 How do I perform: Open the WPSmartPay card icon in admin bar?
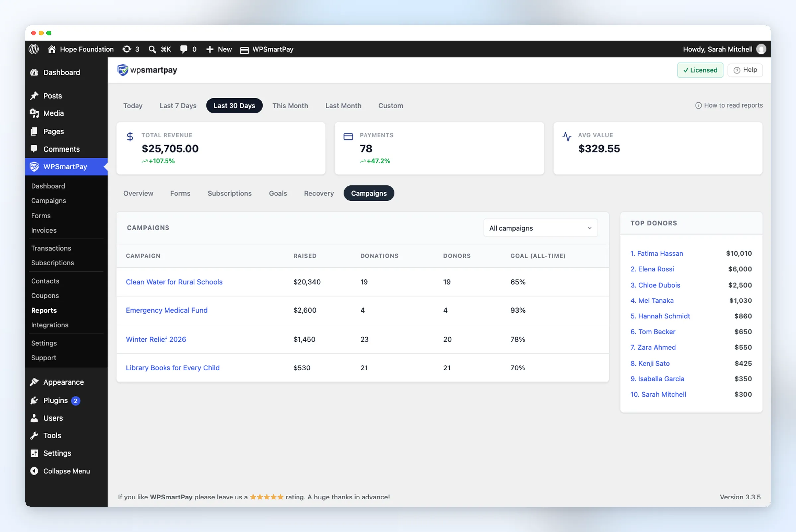pos(244,50)
